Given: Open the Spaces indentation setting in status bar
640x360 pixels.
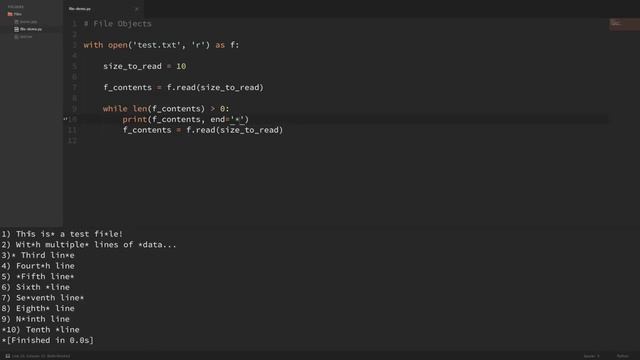Looking at the screenshot, I should click(591, 356).
